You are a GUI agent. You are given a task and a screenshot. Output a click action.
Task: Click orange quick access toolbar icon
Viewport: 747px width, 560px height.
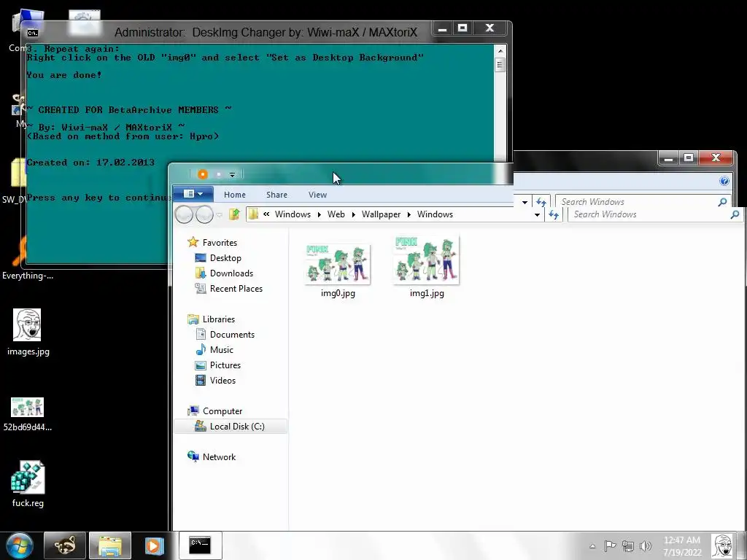pos(203,174)
